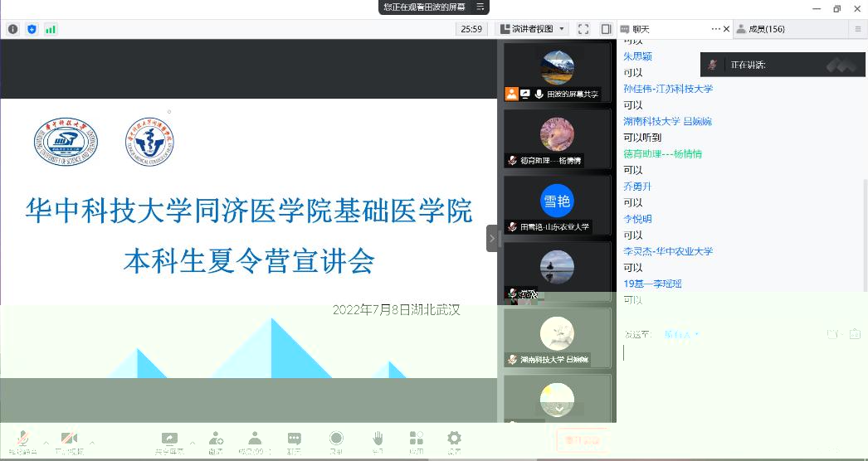This screenshot has height=461, width=868.
Task: Click the microphone icon on 田波的屏幕共享 tile
Action: (539, 94)
